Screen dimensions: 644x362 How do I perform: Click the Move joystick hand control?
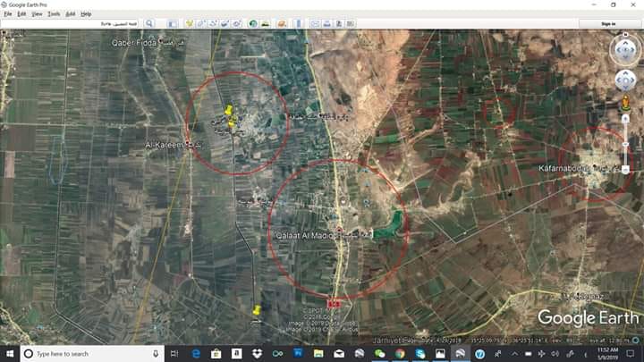click(x=625, y=80)
